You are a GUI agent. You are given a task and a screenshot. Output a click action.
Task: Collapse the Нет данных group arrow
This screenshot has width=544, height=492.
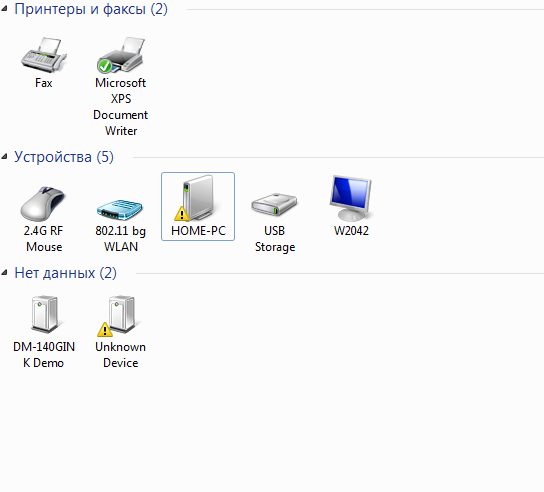[4, 273]
